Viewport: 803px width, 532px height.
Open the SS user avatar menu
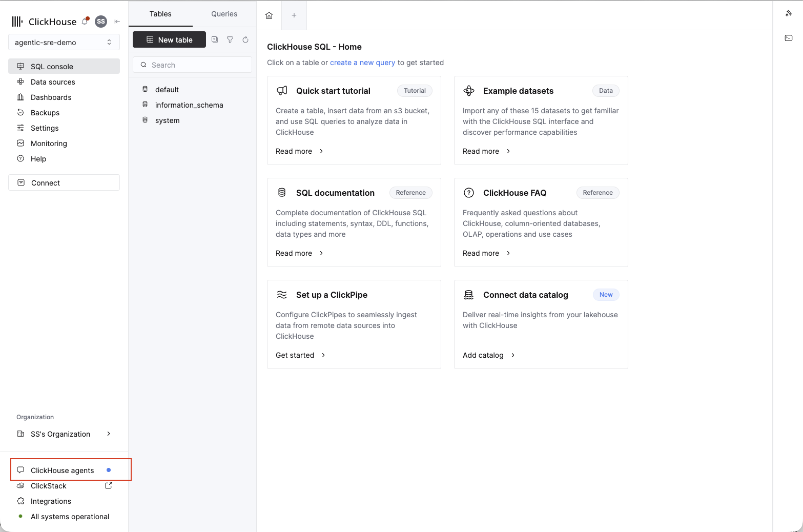click(x=101, y=22)
